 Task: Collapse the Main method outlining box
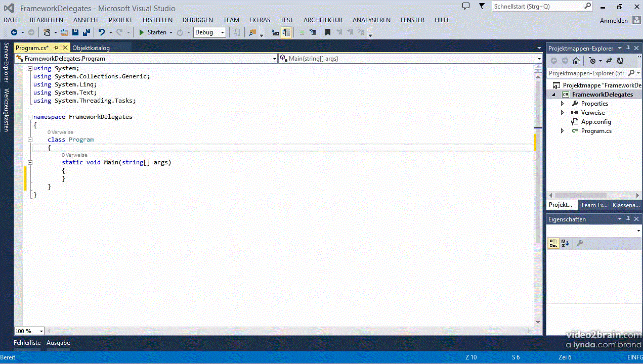30,162
